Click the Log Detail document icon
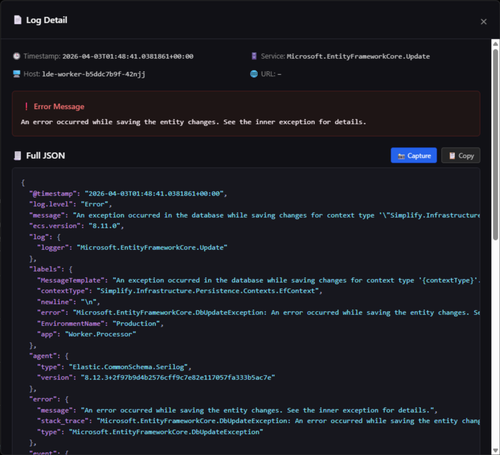Viewport: 500px width, 455px height. pos(18,20)
